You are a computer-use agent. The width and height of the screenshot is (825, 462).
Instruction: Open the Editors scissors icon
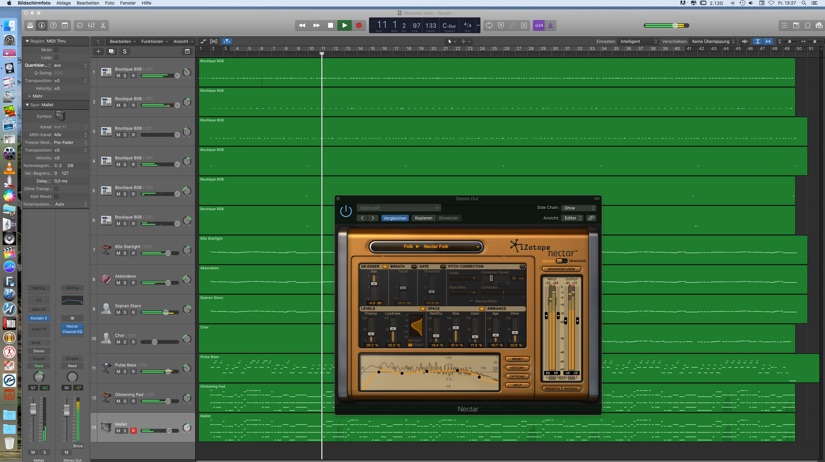[103, 25]
